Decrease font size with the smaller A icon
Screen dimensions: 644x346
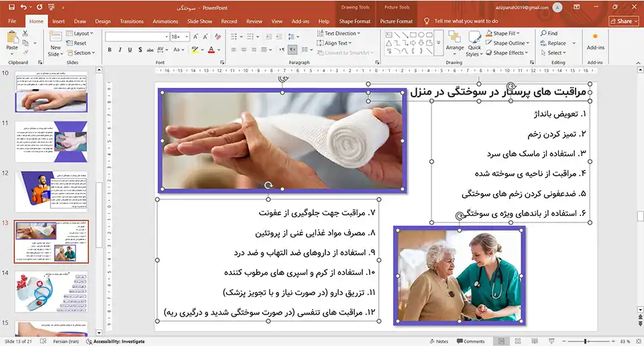click(205, 36)
